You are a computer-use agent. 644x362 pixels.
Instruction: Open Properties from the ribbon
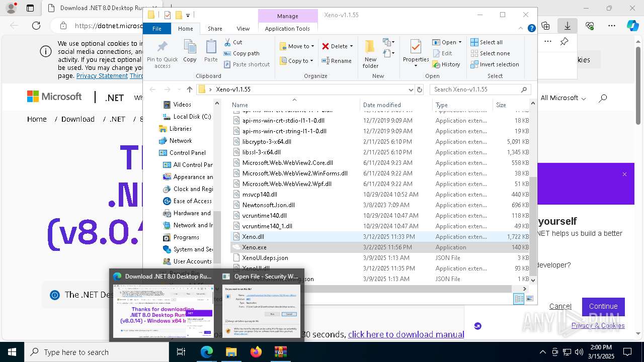coord(416,53)
